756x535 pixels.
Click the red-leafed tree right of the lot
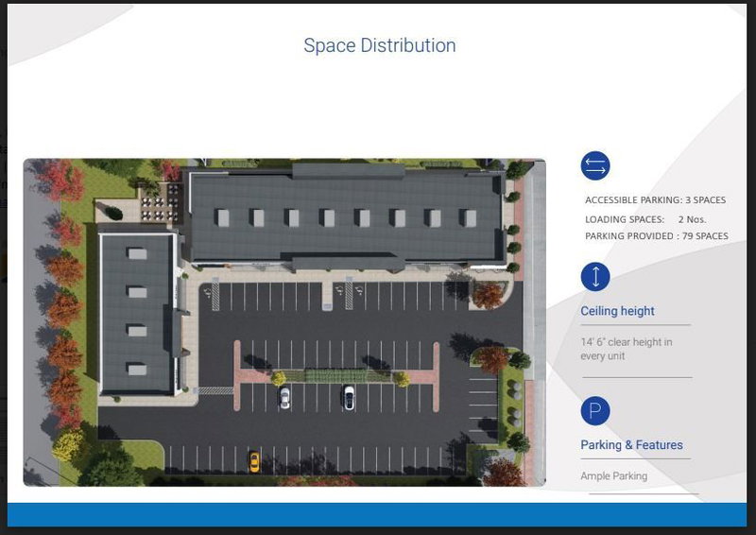tap(490, 358)
